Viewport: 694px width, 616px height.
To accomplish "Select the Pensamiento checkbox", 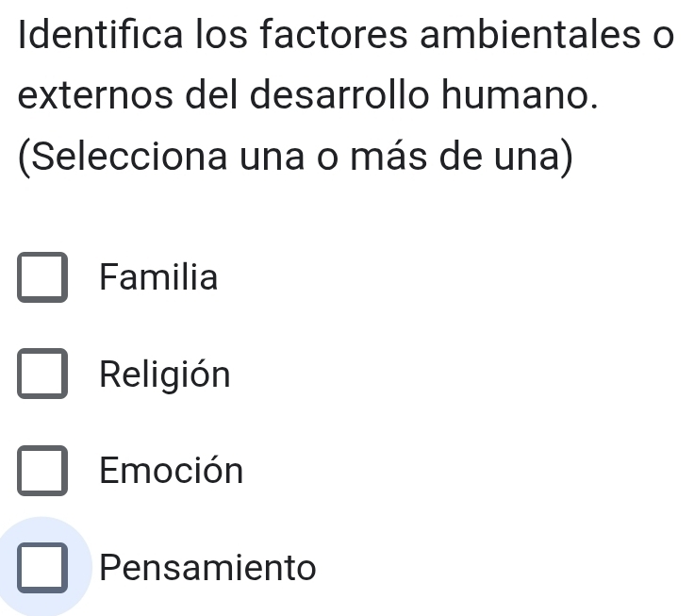I will tap(42, 568).
